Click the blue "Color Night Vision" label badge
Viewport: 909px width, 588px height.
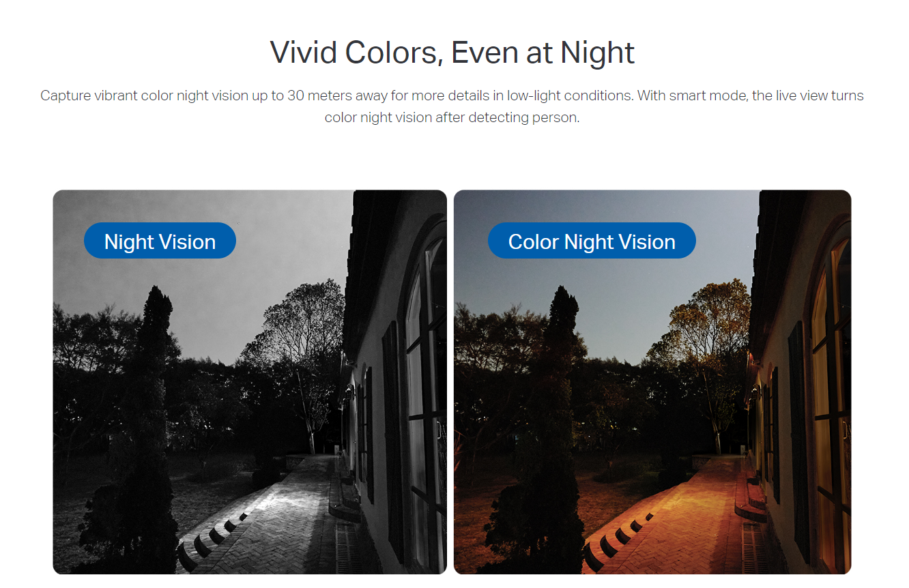click(592, 241)
